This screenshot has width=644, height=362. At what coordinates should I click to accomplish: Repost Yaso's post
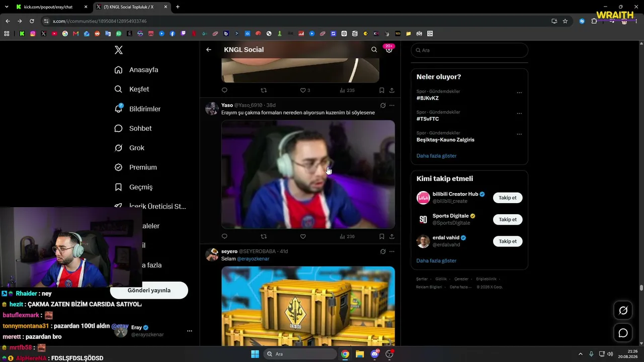(x=264, y=236)
